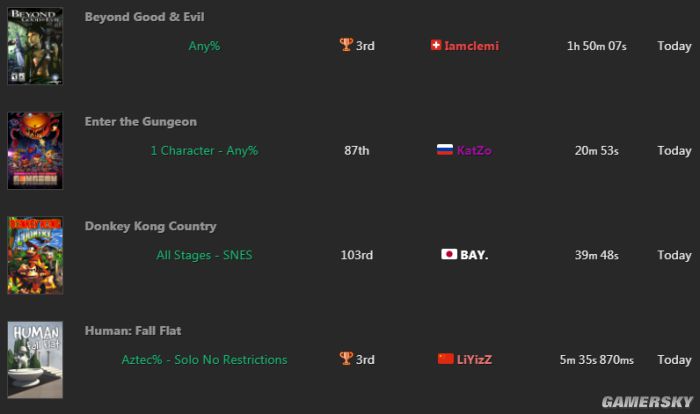Viewport: 700px width, 414px height.
Task: Open the Enter the Gungeon game title
Action: pyautogui.click(x=141, y=122)
